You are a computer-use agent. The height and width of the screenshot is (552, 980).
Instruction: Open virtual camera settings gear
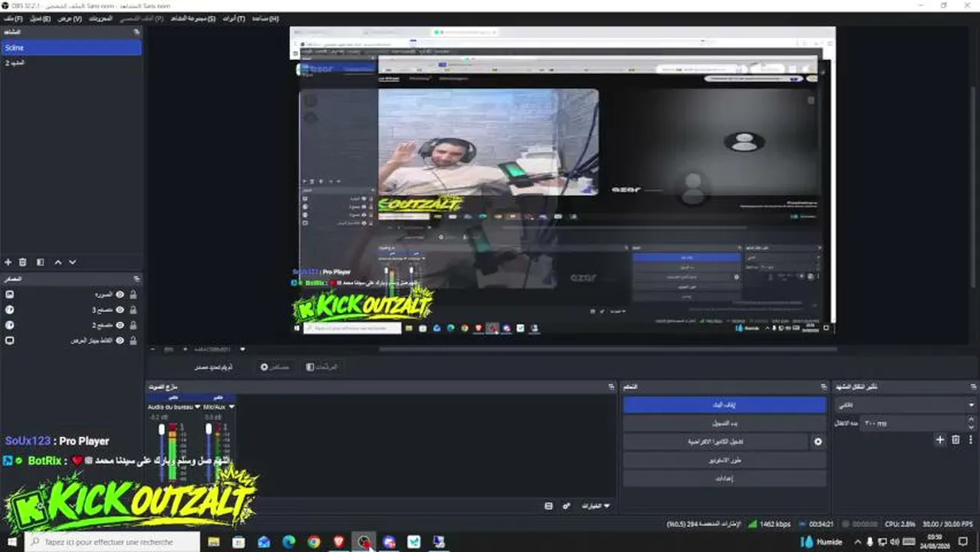(x=817, y=442)
